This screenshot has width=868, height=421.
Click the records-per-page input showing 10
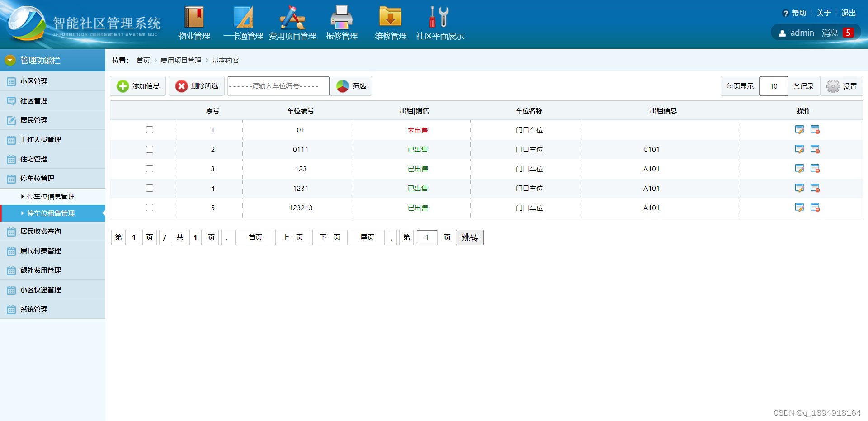pyautogui.click(x=774, y=86)
